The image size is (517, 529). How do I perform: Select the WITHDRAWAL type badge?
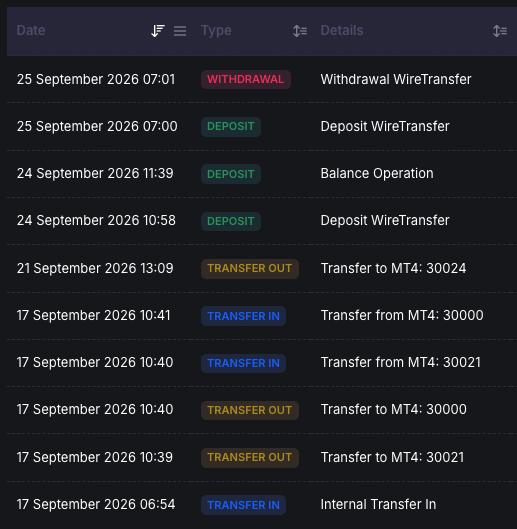click(246, 79)
